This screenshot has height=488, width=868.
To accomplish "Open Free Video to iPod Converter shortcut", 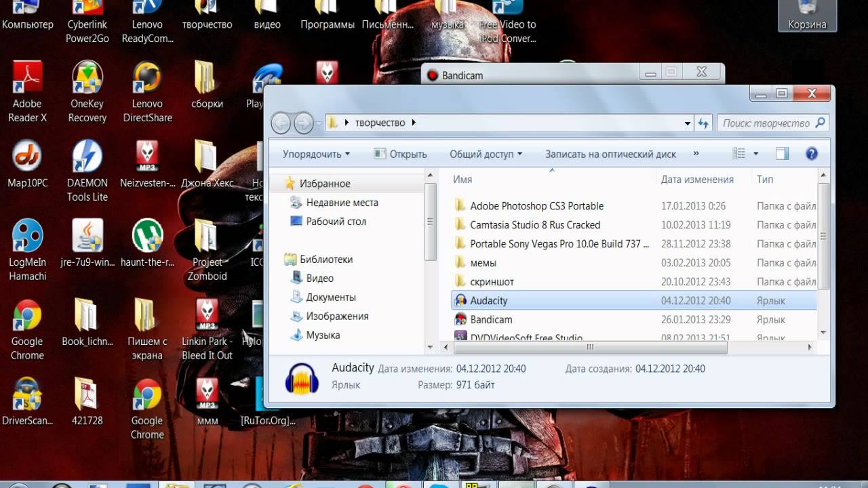I will point(507,22).
